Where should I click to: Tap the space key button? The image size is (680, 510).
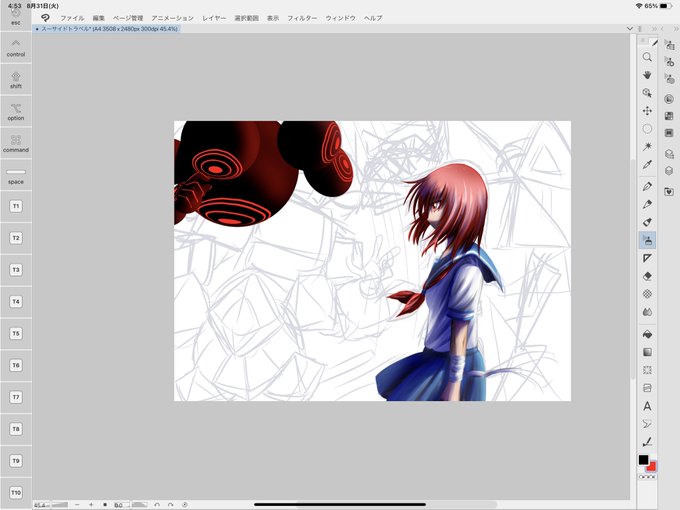[x=16, y=175]
